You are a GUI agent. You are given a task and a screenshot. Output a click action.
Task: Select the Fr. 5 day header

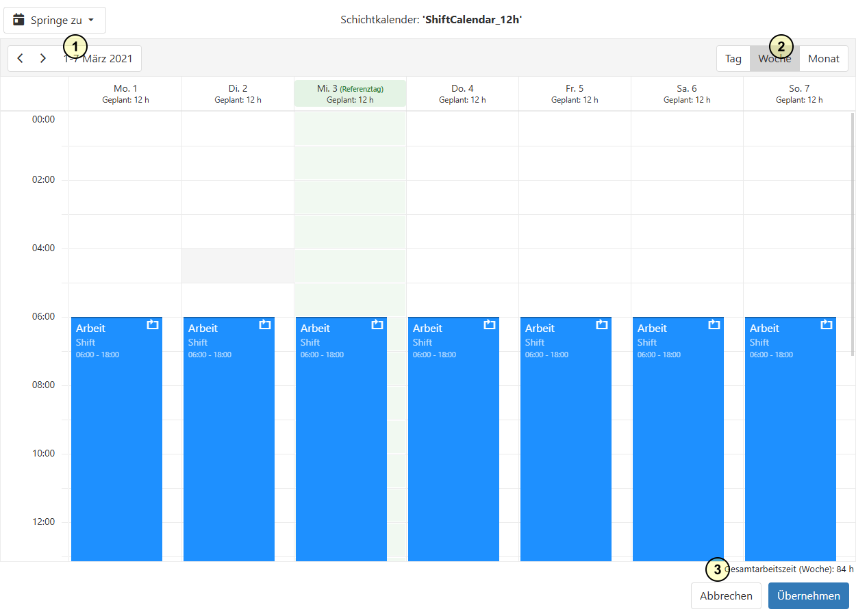(575, 94)
